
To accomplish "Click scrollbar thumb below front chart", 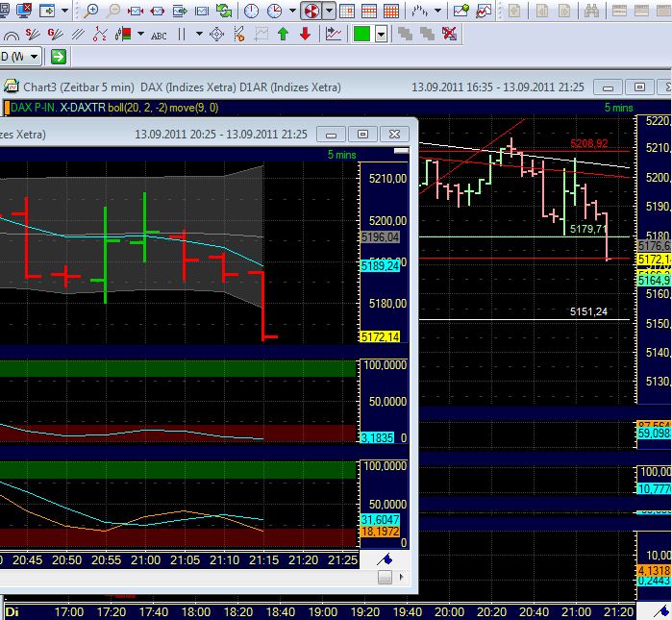I will click(x=385, y=577).
